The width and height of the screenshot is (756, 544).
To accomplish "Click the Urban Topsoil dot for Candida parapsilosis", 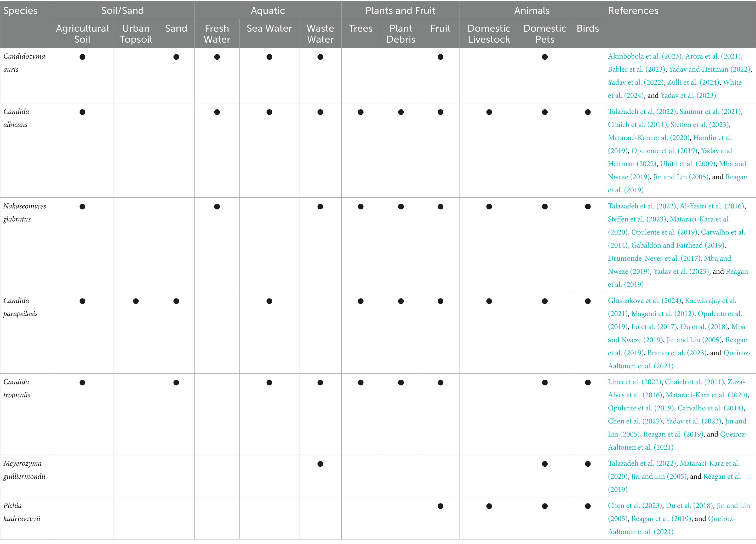I will [x=136, y=301].
